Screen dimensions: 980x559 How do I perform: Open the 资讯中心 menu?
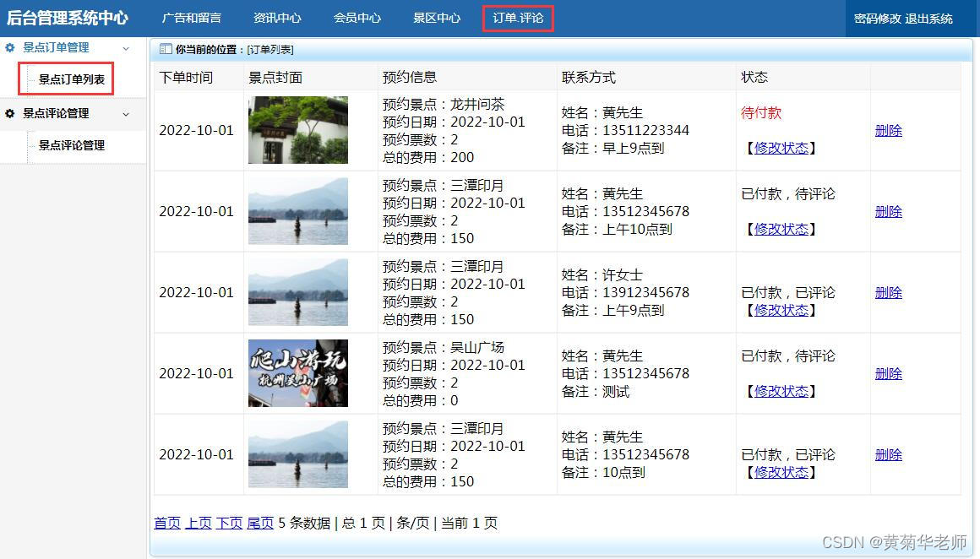[277, 18]
